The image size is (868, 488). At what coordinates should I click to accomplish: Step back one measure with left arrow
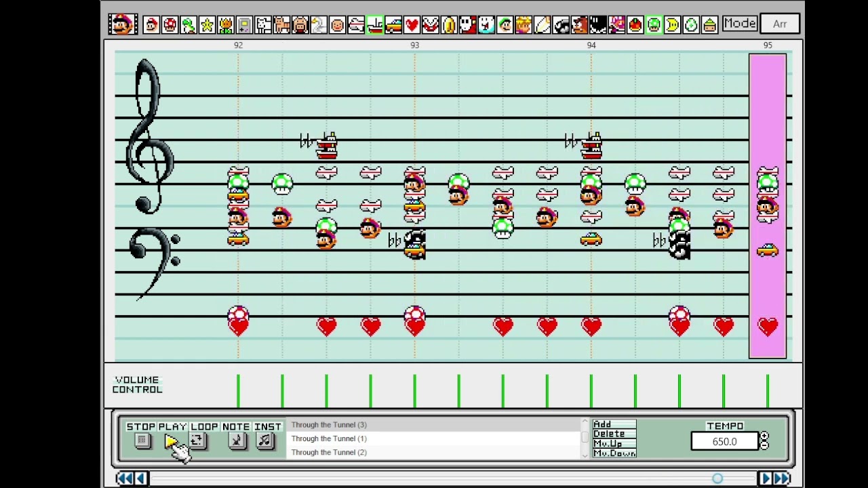(x=141, y=479)
